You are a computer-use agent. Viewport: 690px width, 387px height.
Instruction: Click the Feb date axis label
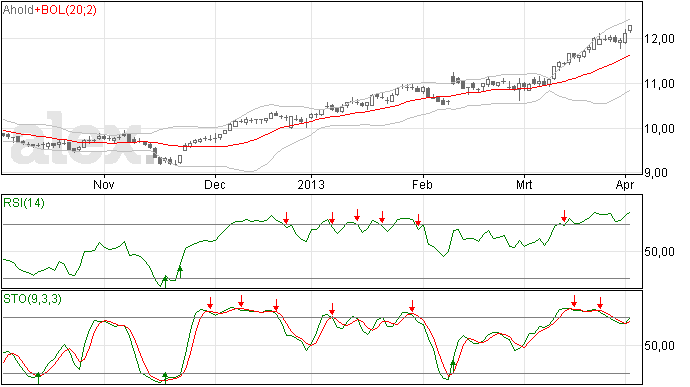tap(422, 184)
